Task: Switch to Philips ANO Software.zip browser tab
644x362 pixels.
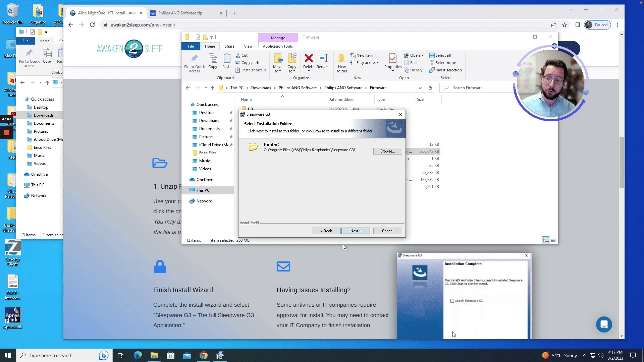Action: click(x=180, y=13)
